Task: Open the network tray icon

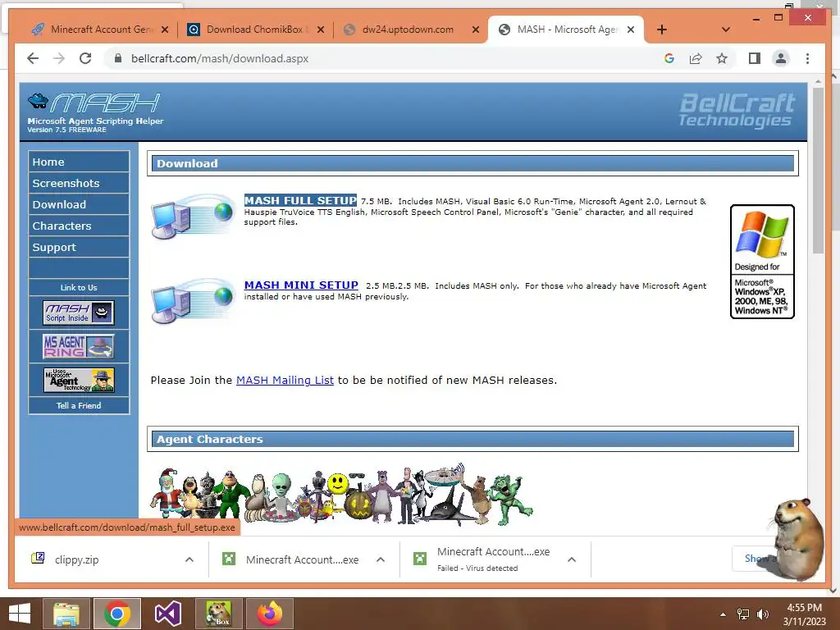Action: coord(743,614)
